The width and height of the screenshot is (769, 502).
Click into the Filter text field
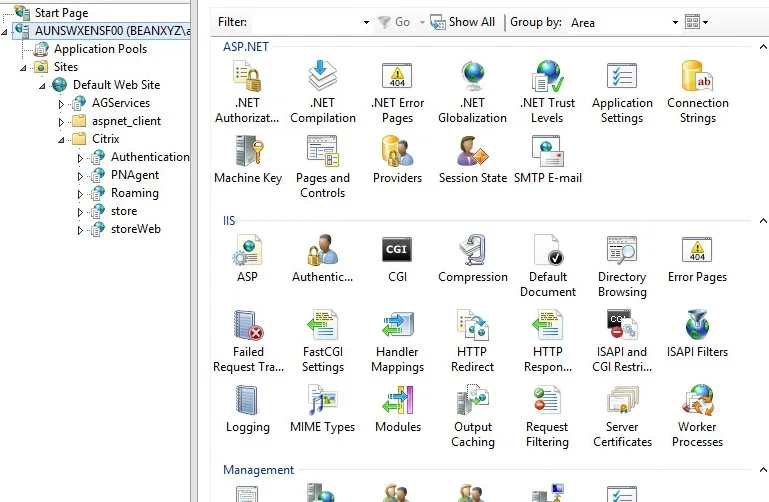[306, 22]
